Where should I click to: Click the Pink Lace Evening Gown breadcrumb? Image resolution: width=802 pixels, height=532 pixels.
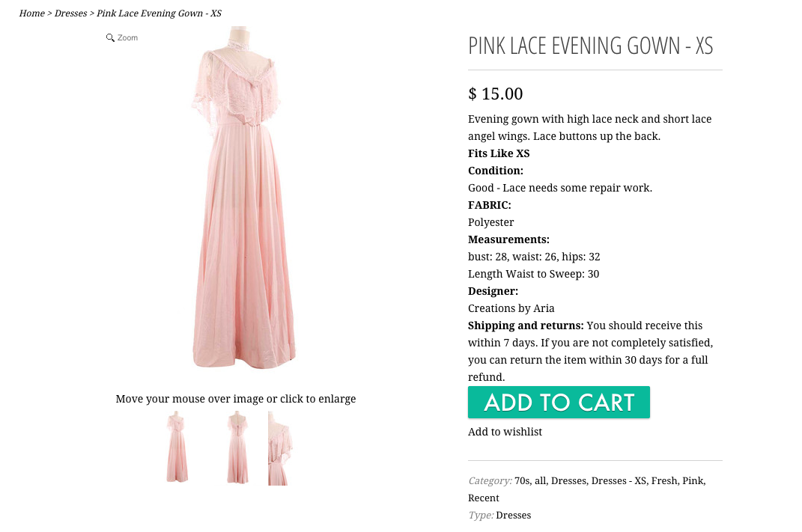coord(159,13)
